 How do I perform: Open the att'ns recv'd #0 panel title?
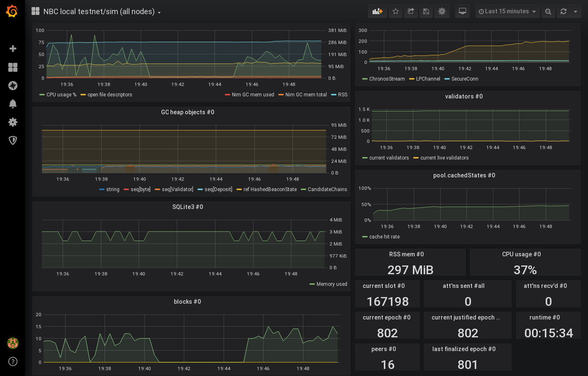tap(545, 286)
